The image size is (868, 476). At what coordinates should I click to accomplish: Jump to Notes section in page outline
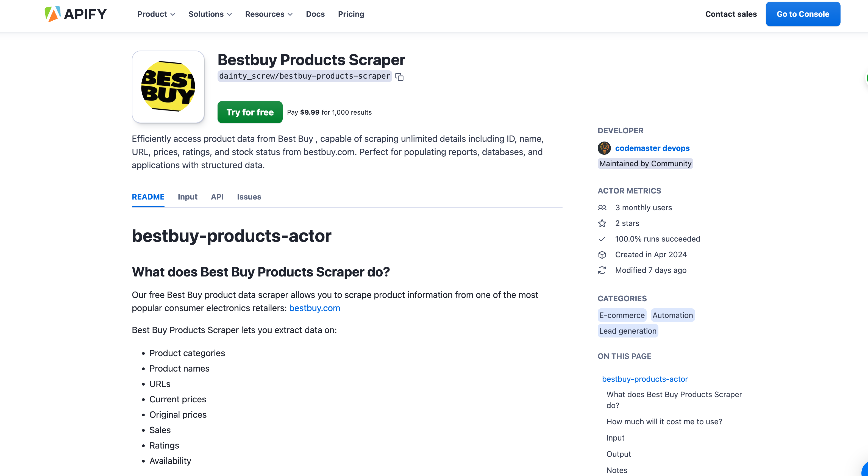(617, 470)
